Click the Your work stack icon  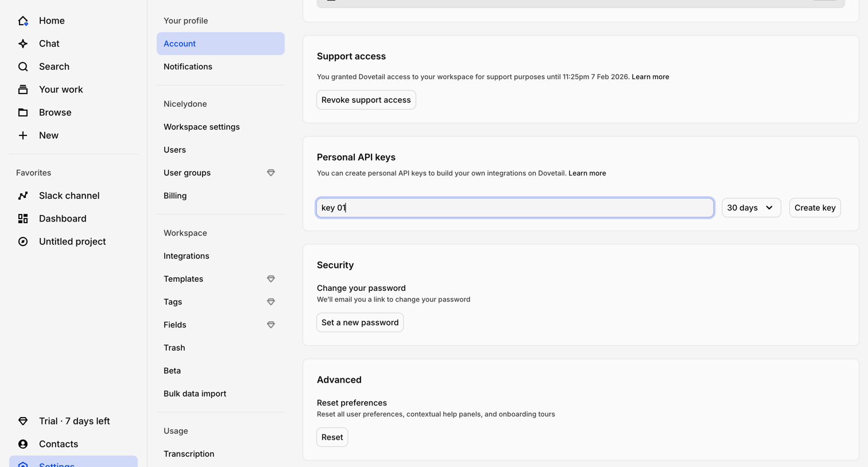click(x=23, y=89)
